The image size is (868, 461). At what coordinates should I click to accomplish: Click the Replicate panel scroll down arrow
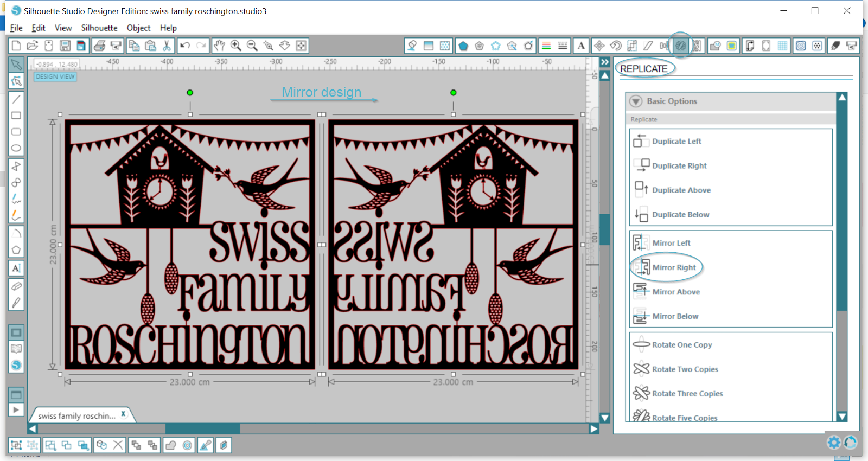pyautogui.click(x=842, y=417)
